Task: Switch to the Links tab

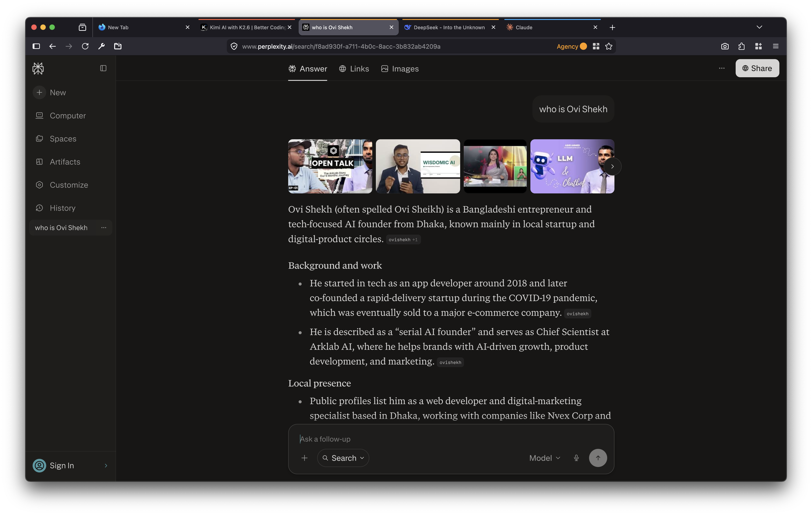Action: point(354,69)
